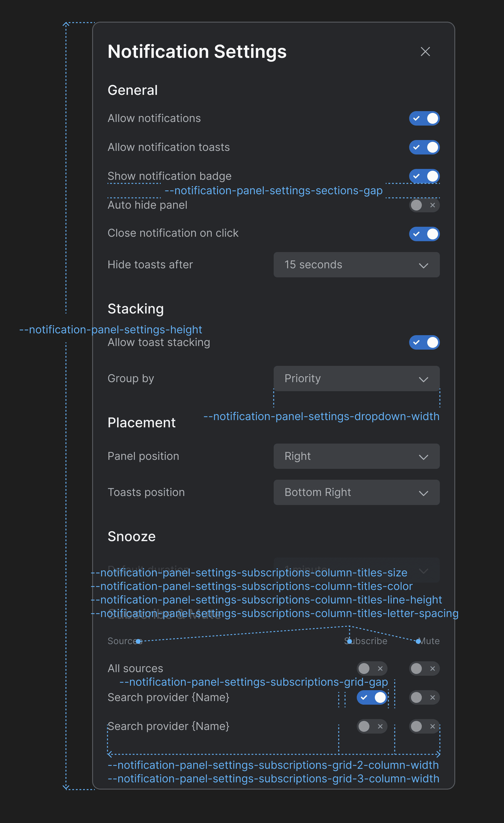
Task: Open the Panel position dropdown
Action: 356,456
